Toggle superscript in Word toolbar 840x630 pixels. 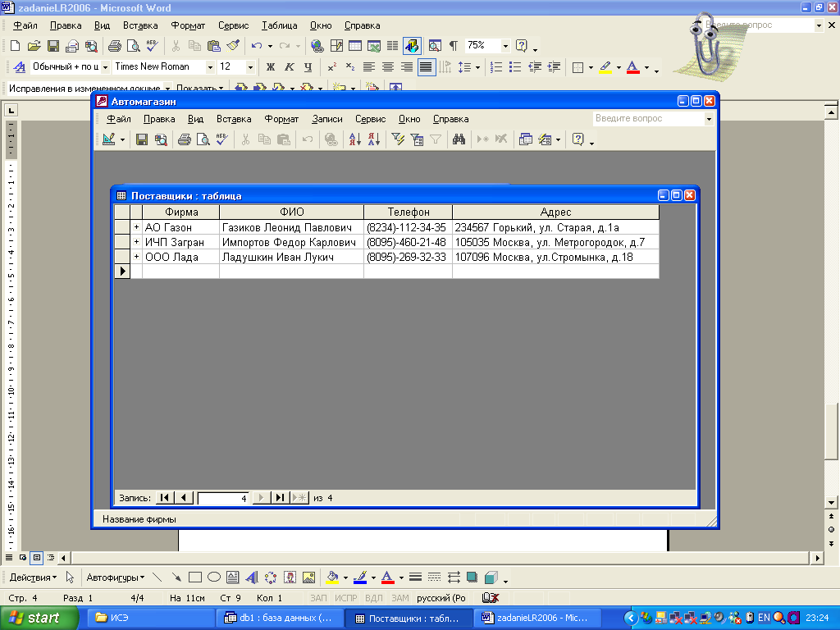(331, 67)
